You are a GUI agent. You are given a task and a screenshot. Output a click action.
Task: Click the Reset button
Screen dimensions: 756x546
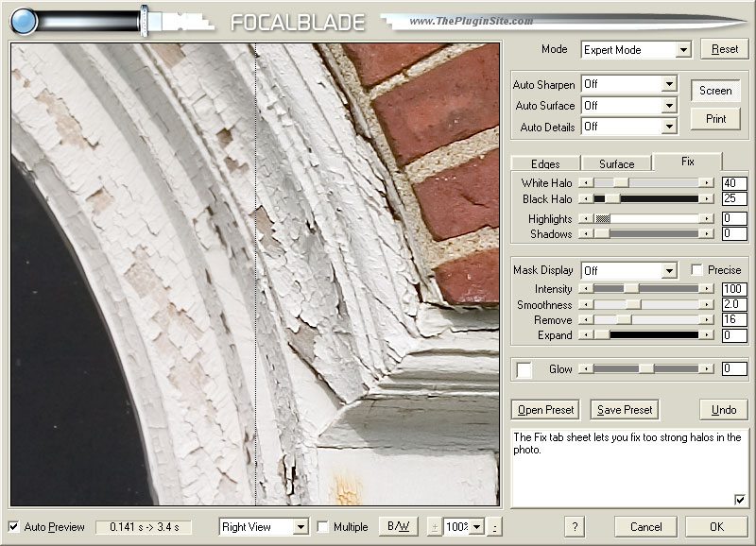[724, 49]
